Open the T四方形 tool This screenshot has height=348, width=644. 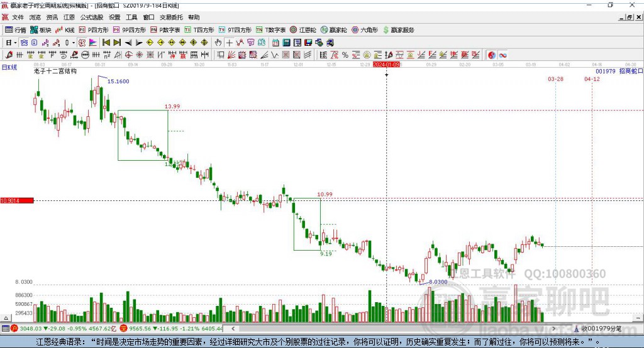[199, 30]
